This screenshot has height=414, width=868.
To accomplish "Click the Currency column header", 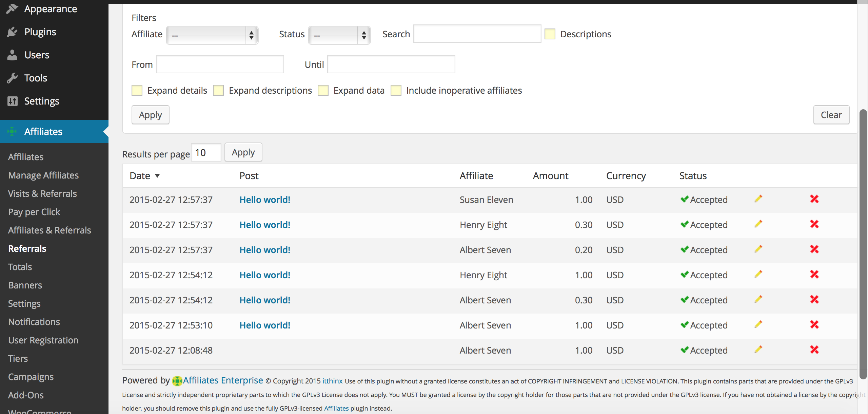I will [626, 175].
